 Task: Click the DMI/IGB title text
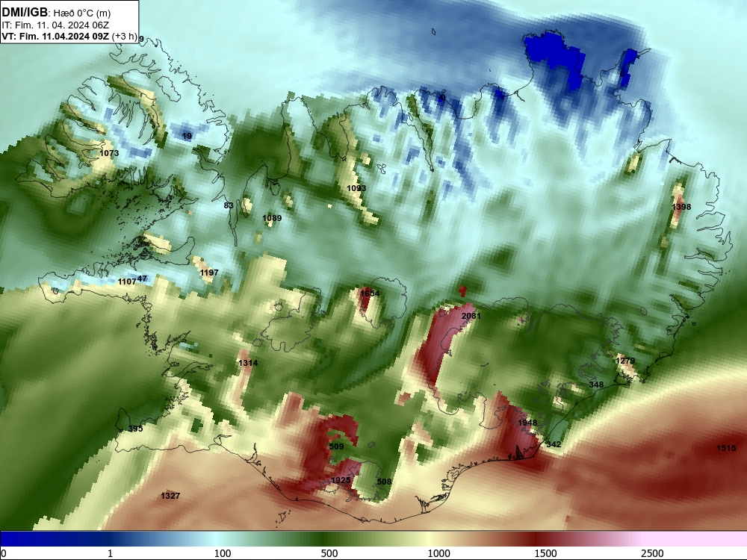pyautogui.click(x=25, y=12)
